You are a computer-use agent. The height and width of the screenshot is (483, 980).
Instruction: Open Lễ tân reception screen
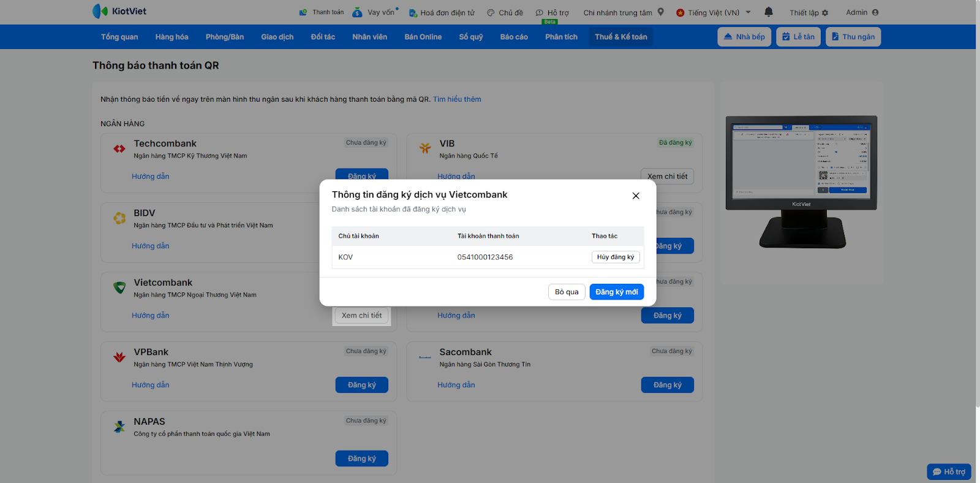[x=798, y=37]
